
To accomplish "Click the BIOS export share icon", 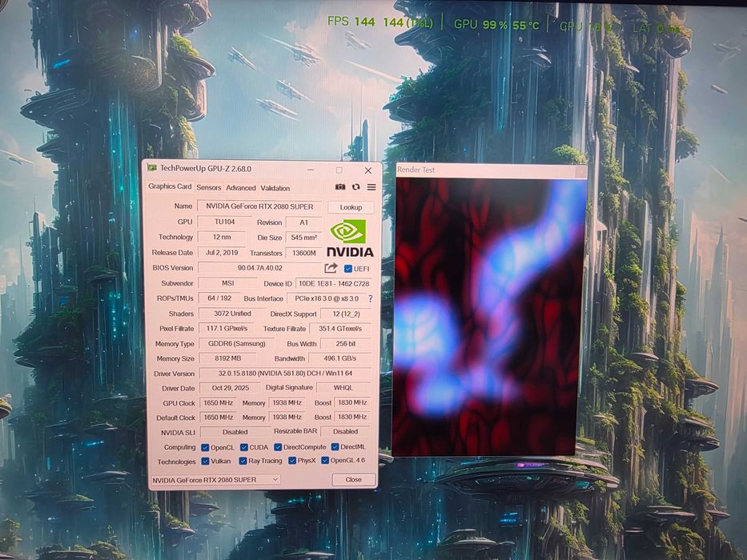I will [x=331, y=268].
